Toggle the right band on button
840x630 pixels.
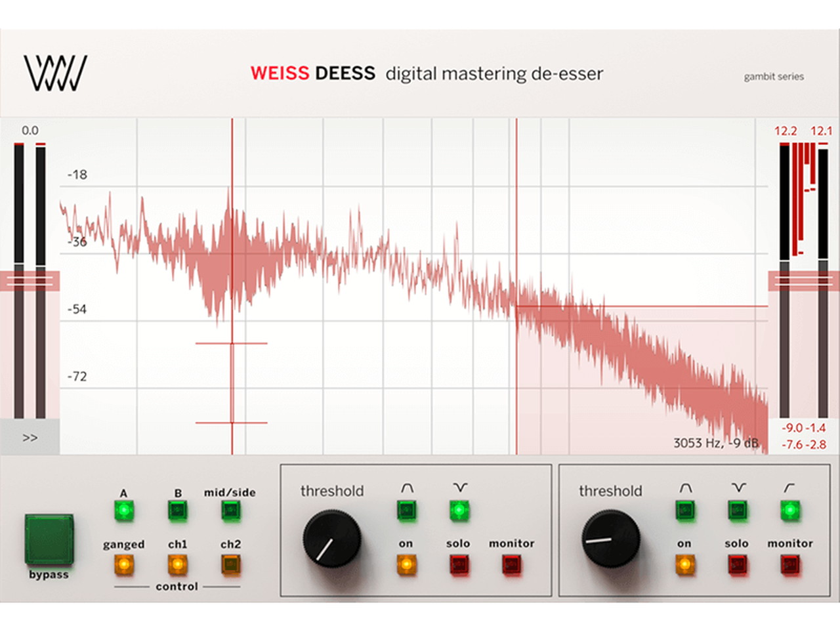pos(684,564)
